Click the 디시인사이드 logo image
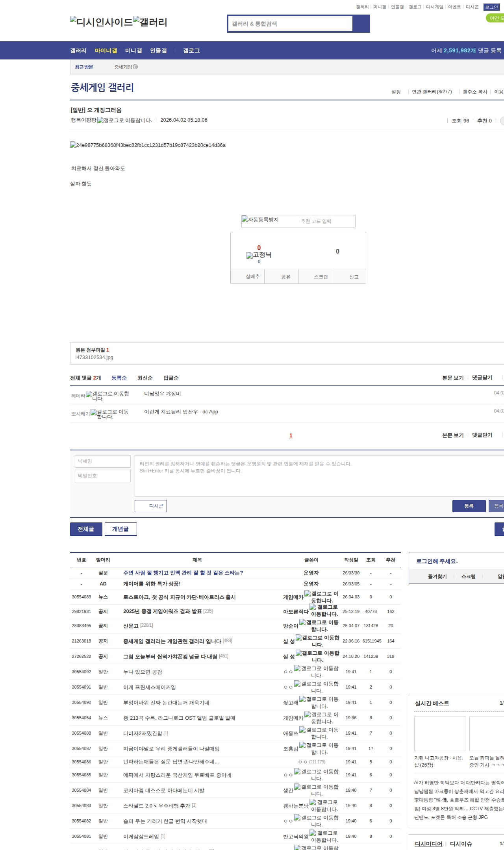Viewport: 504px width, 850px height. 102,22
